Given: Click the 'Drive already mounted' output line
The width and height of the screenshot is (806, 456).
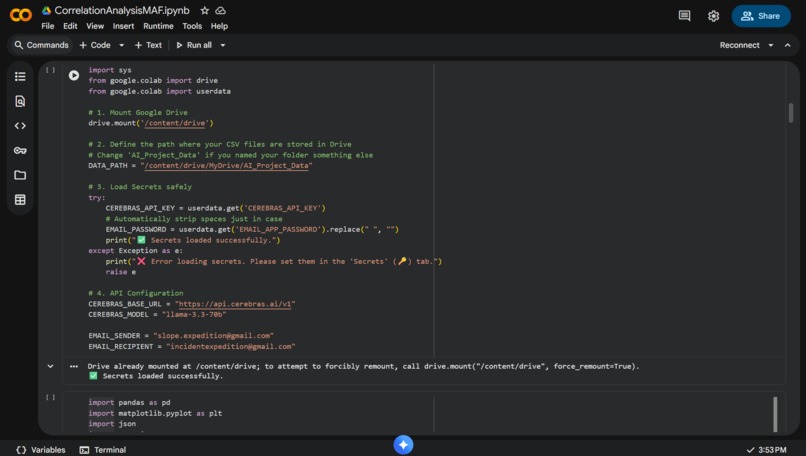Looking at the screenshot, I should coord(363,367).
